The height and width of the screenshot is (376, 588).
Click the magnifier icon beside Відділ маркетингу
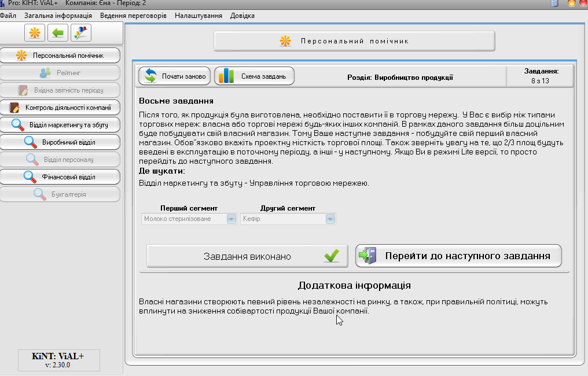click(18, 125)
